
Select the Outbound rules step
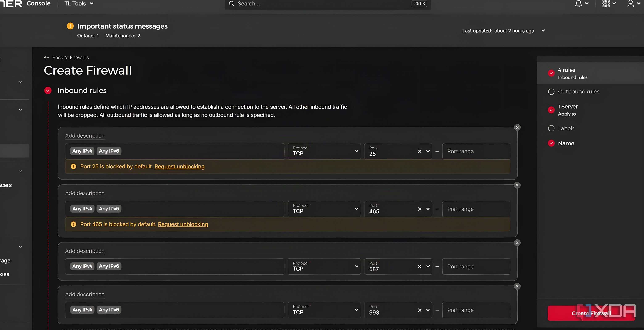[x=578, y=92]
